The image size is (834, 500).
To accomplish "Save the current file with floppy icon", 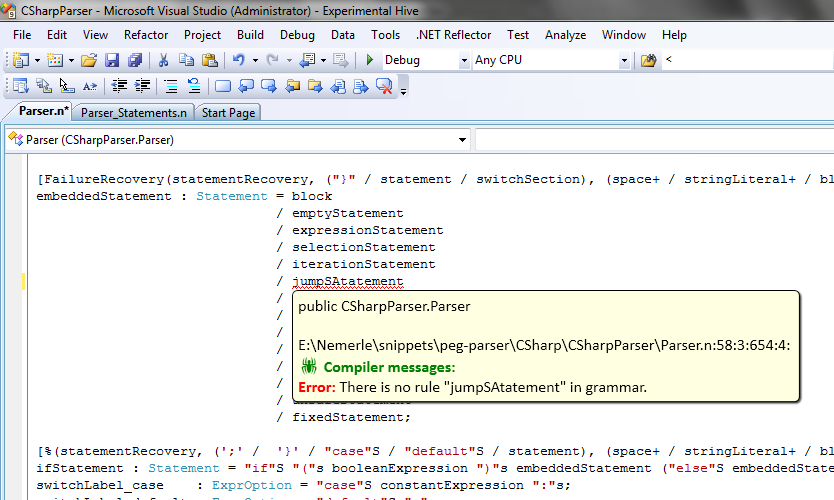I will 111,61.
